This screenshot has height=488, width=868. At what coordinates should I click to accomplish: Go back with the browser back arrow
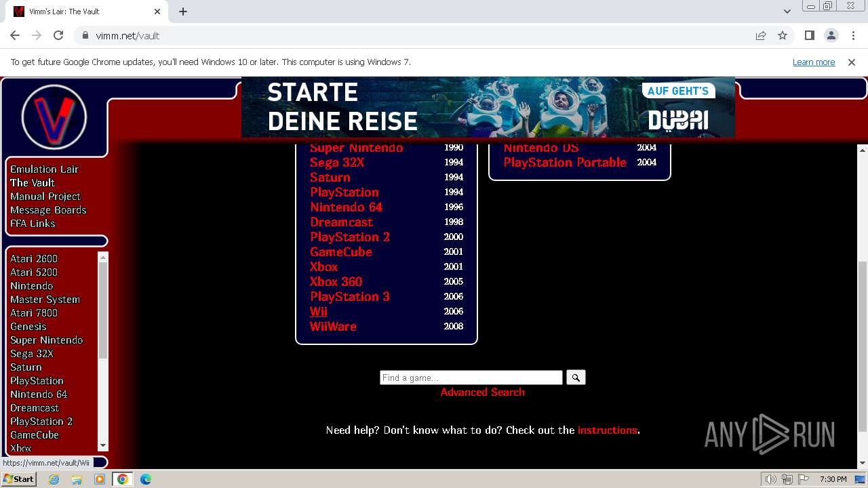(x=15, y=35)
